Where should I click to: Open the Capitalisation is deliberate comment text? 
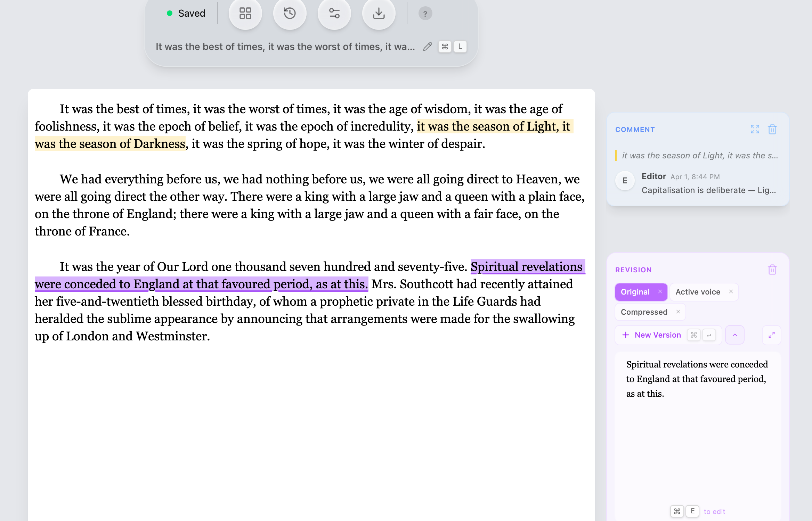[x=708, y=190]
